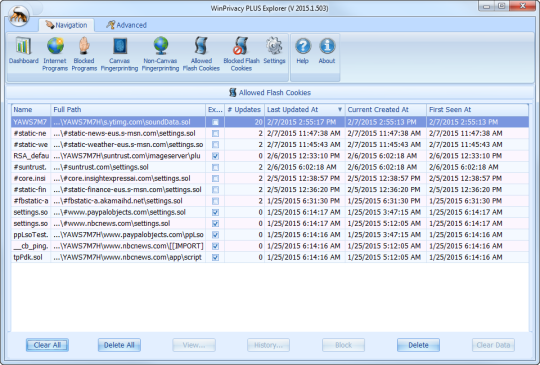Screen dimensions: 540x365
Task: Click the Block button
Action: point(343,345)
